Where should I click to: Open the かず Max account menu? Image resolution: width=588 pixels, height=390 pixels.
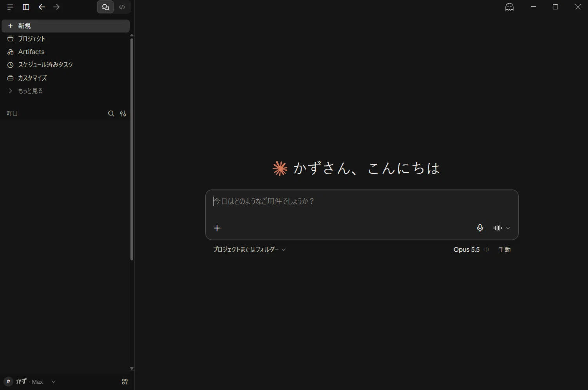click(x=31, y=382)
